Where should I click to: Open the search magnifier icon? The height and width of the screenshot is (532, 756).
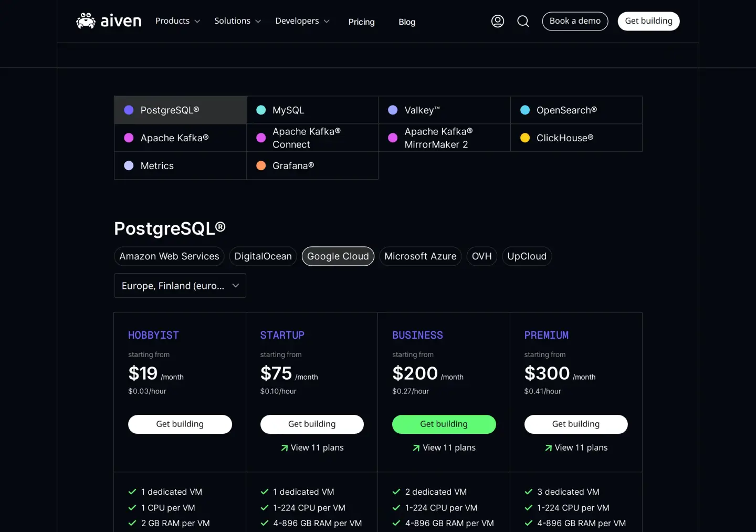coord(523,21)
